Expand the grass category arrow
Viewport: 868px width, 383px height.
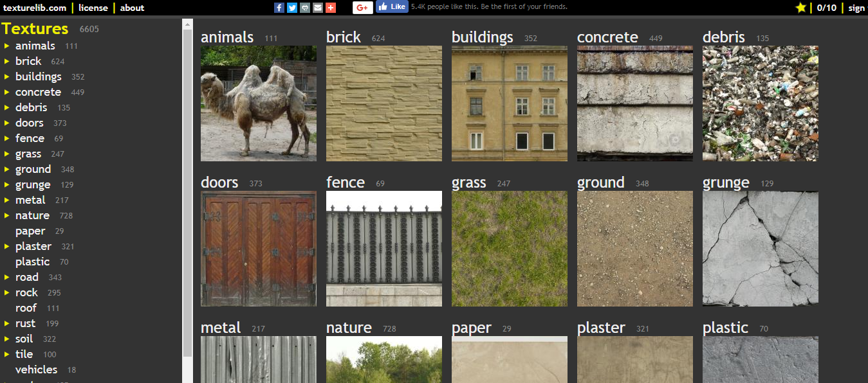tap(6, 154)
